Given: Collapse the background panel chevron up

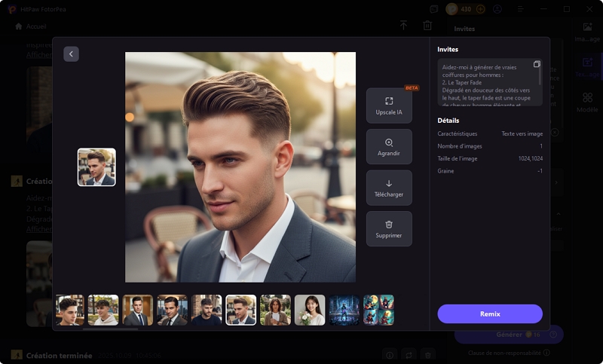Looking at the screenshot, I should click(x=559, y=214).
